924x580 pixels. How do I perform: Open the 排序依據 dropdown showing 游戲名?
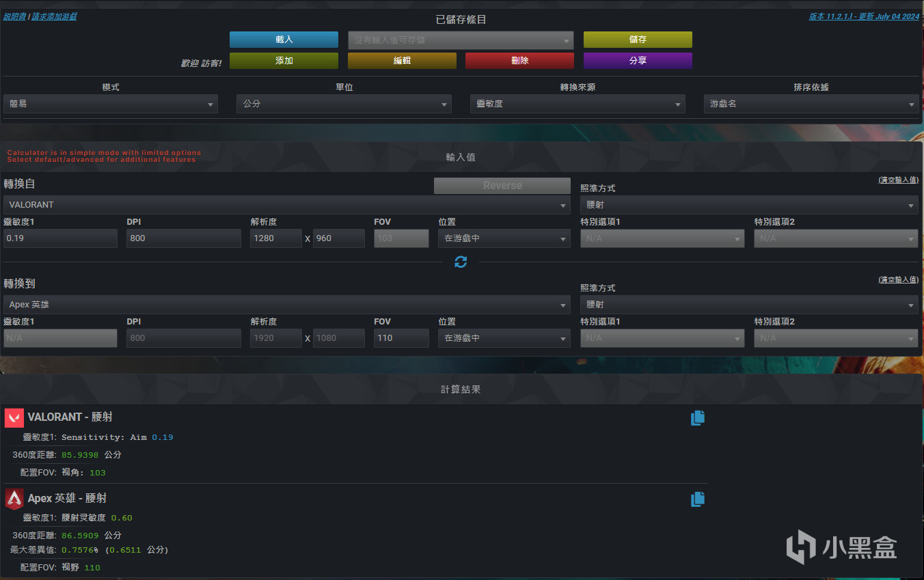pos(811,104)
